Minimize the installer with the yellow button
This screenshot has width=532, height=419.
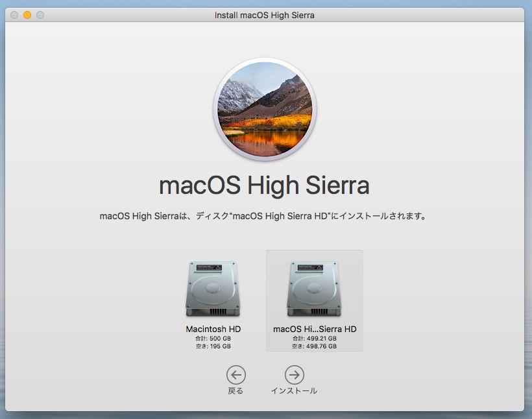click(x=27, y=15)
